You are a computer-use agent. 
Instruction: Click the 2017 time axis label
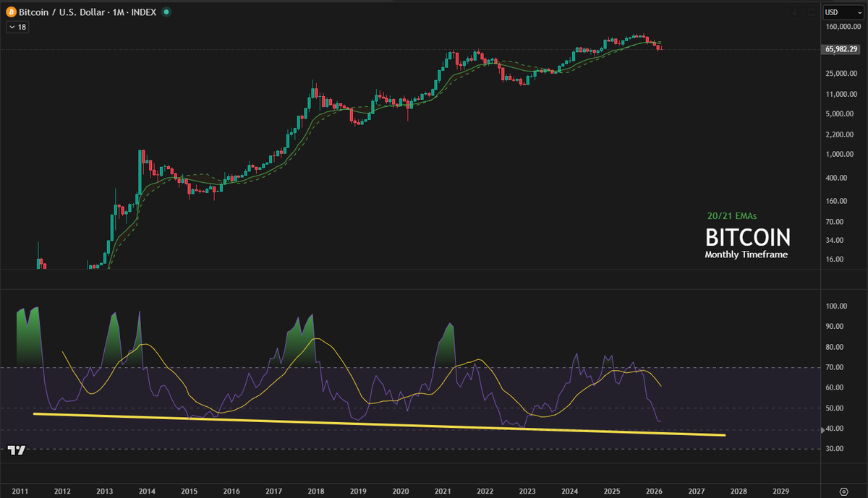coord(273,490)
